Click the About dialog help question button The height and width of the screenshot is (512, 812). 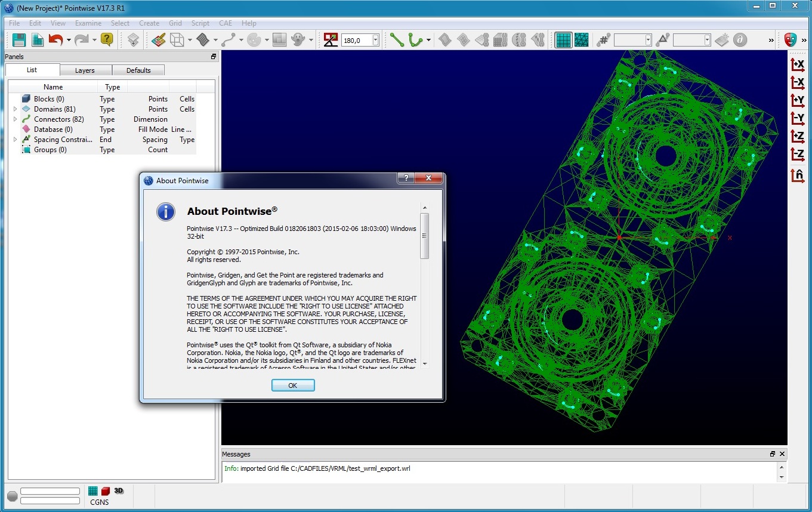click(x=406, y=178)
